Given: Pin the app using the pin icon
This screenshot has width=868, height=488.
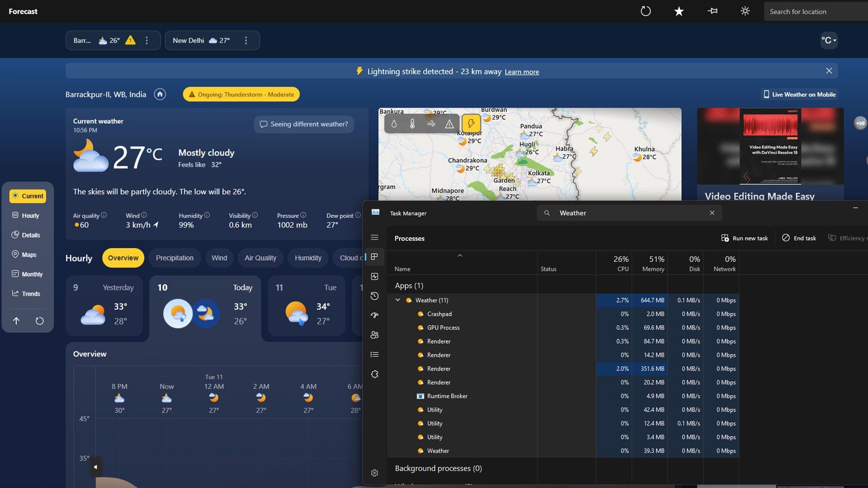Looking at the screenshot, I should click(x=712, y=11).
